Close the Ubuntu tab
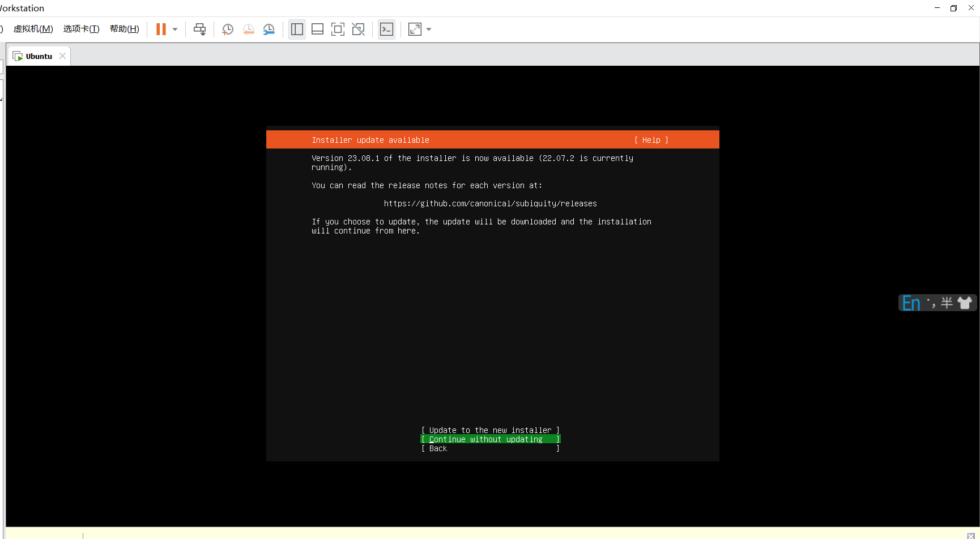This screenshot has width=980, height=539. pyautogui.click(x=63, y=56)
